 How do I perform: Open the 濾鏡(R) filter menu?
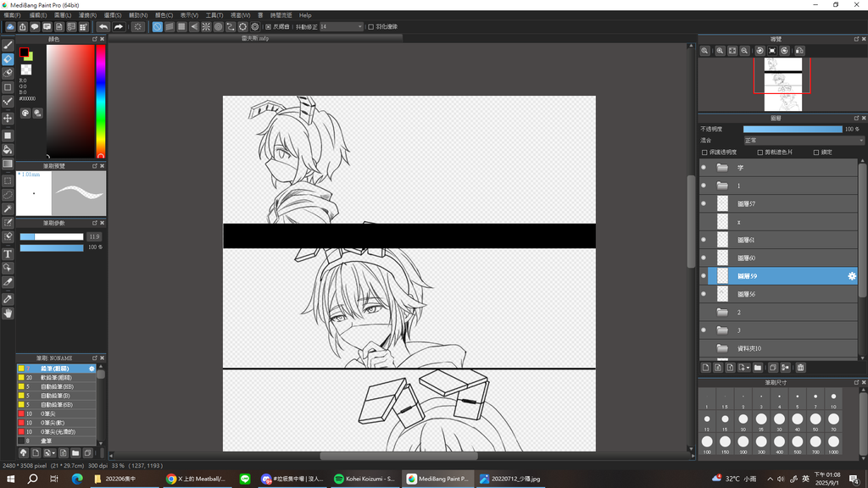pyautogui.click(x=87, y=15)
